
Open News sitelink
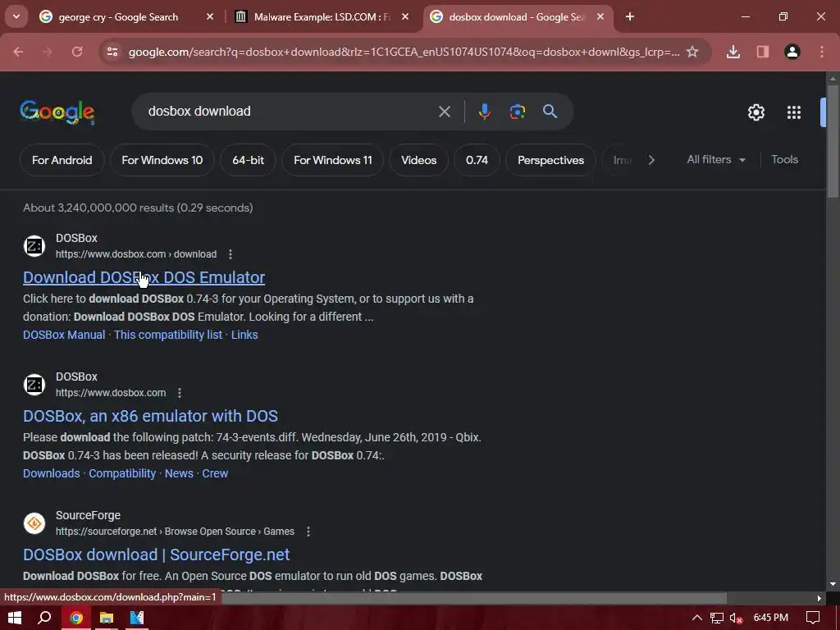coord(179,473)
